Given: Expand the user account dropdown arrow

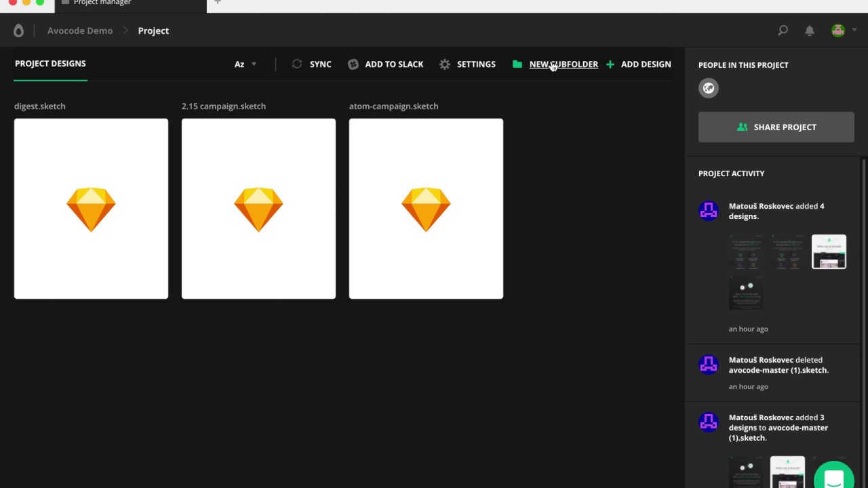Looking at the screenshot, I should [854, 30].
